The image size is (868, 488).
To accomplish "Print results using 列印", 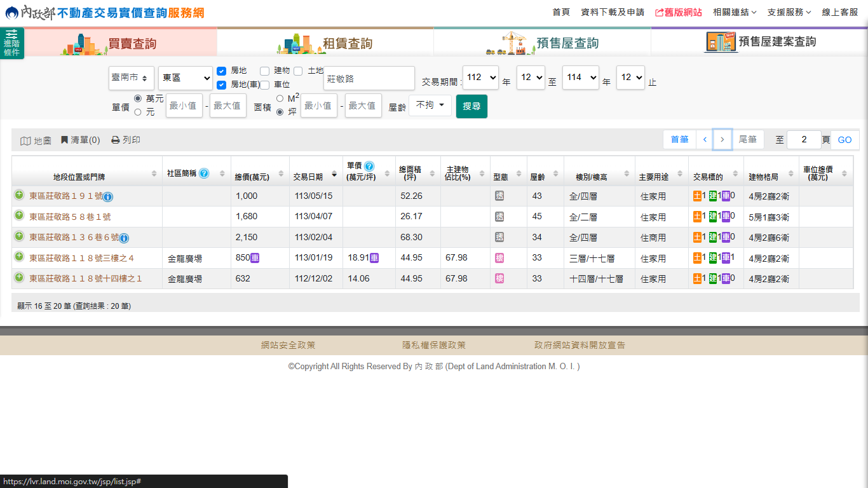I will [126, 140].
